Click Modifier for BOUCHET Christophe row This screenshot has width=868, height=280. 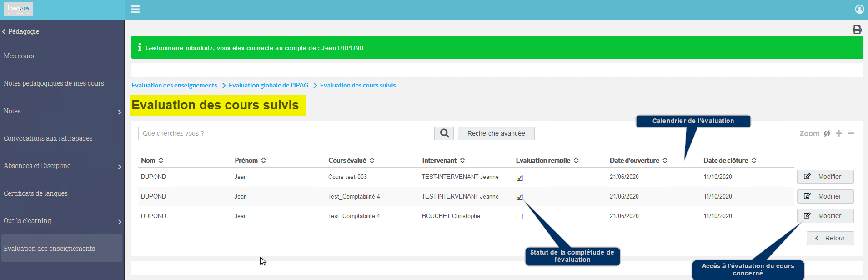coord(825,216)
